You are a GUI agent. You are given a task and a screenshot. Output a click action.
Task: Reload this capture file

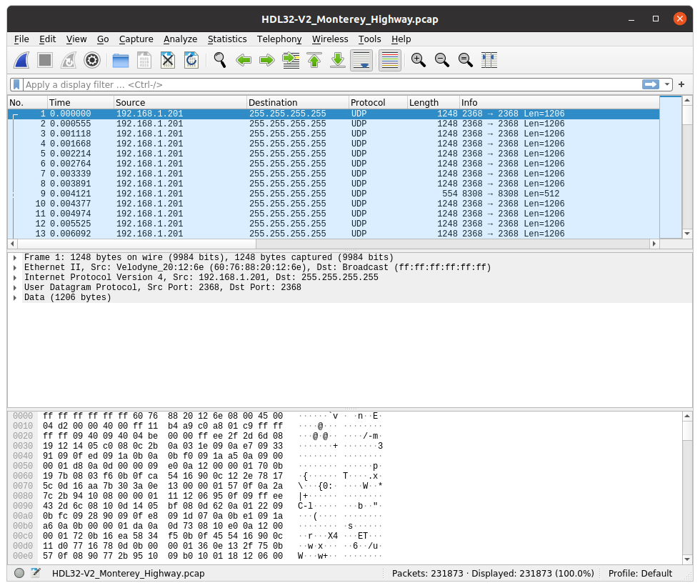click(191, 60)
